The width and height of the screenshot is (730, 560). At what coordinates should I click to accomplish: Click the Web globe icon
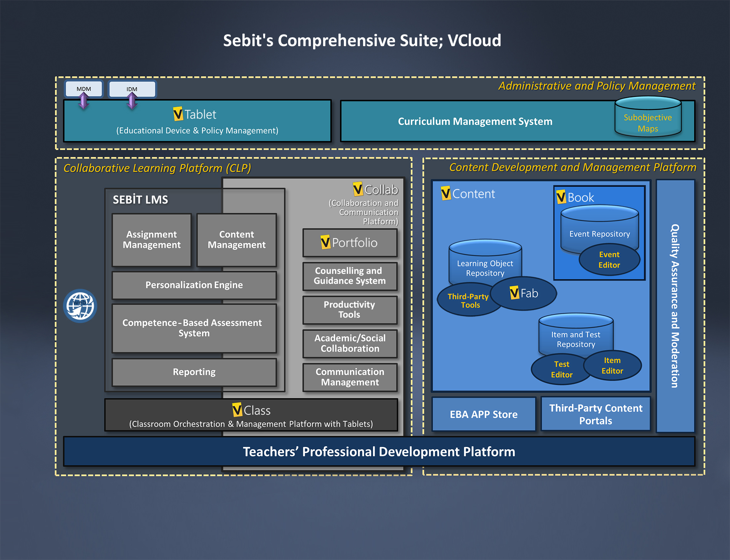[80, 306]
